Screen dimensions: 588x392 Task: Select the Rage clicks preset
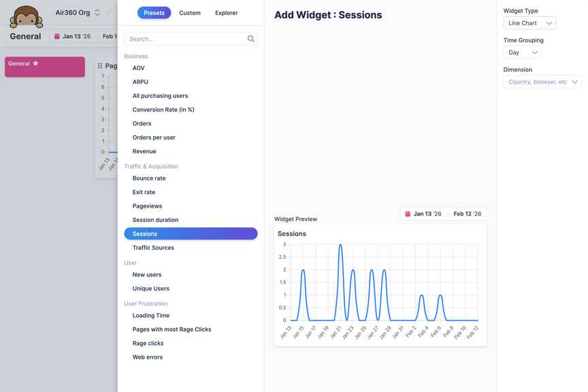pyautogui.click(x=148, y=343)
